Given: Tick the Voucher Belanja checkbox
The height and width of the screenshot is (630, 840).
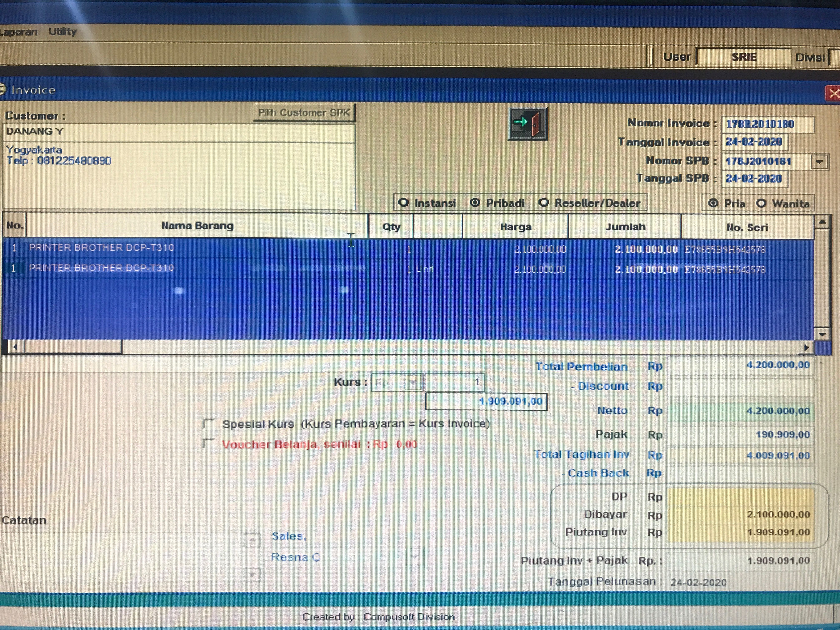Looking at the screenshot, I should coord(209,443).
